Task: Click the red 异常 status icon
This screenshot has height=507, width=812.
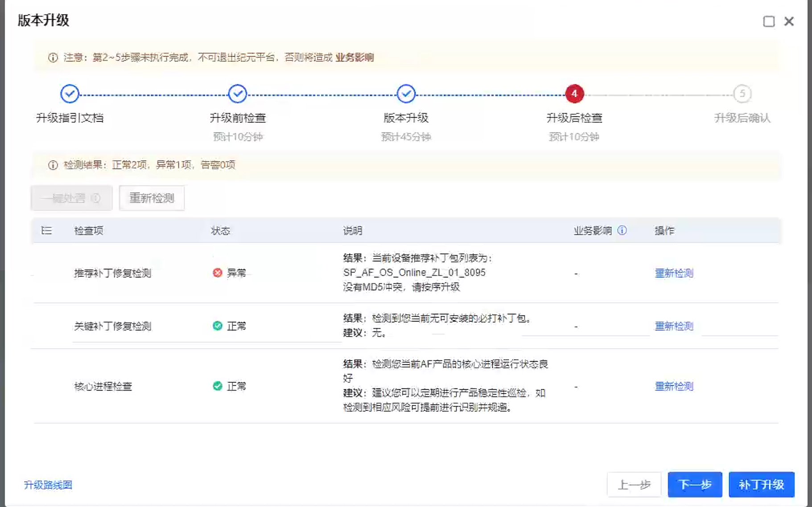Action: click(218, 273)
